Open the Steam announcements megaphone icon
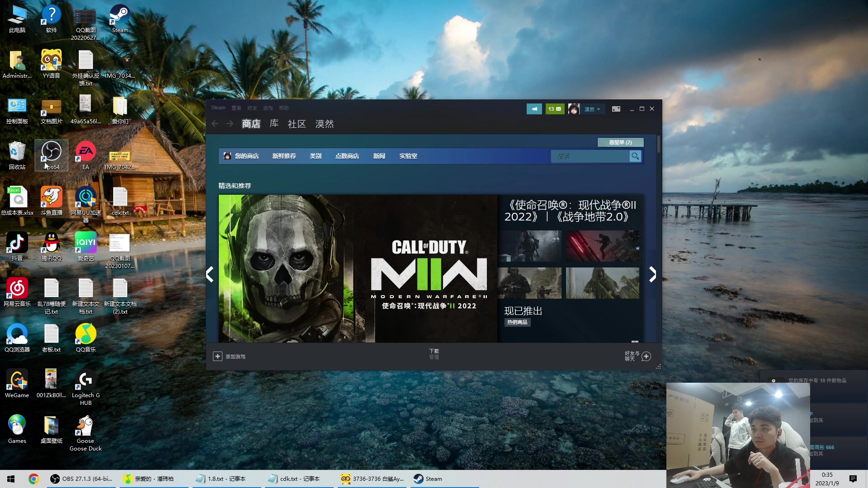Image resolution: width=868 pixels, height=488 pixels. 534,109
